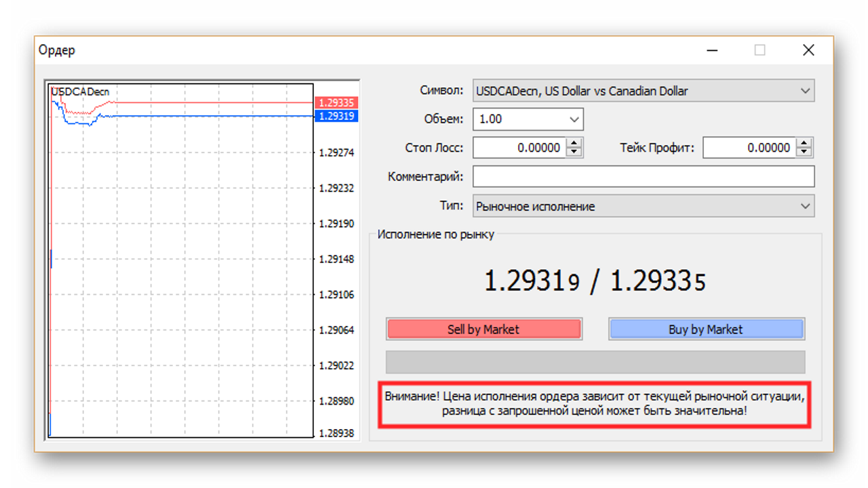Click inside the Тейк Профит value field

point(750,148)
